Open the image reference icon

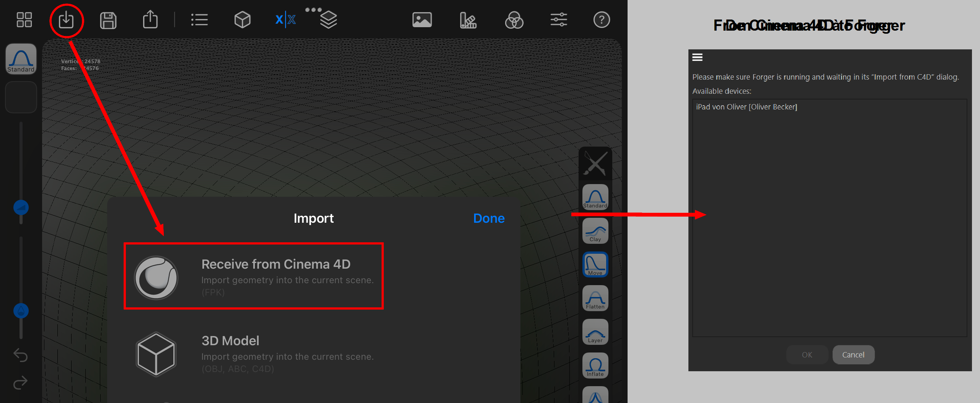(422, 20)
